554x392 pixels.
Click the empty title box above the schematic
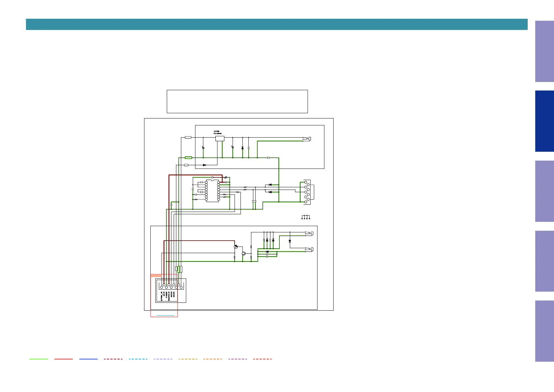click(237, 101)
